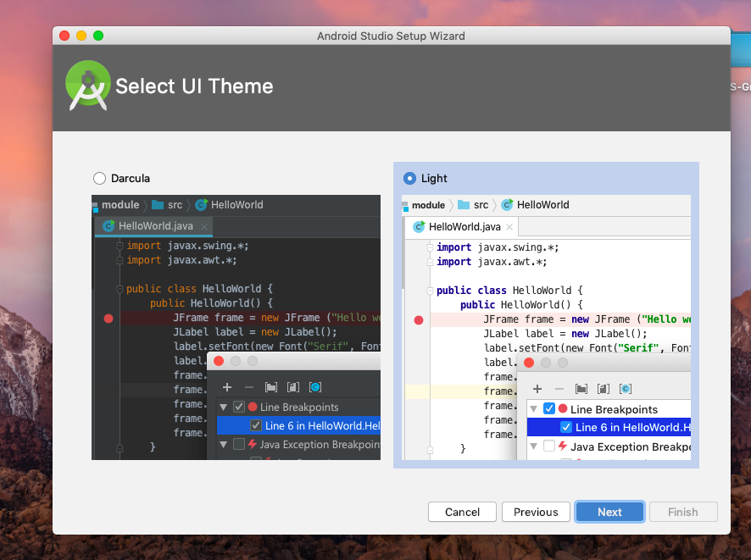Click the Darcula theme preview image
The image size is (751, 560).
236,327
